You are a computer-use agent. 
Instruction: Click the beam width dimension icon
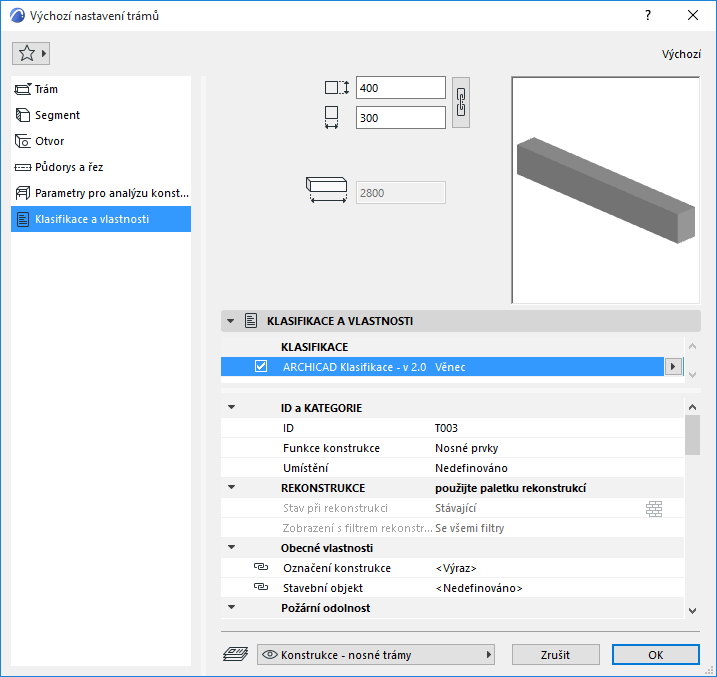tap(332, 117)
